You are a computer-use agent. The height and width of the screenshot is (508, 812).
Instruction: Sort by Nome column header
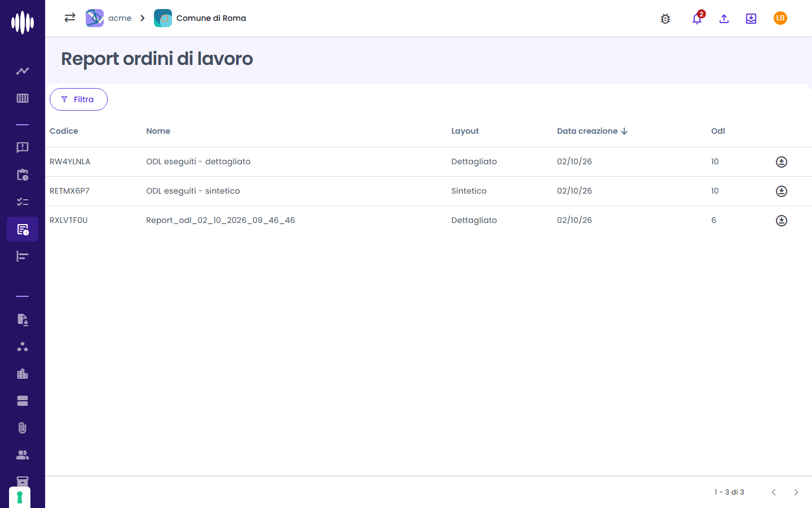point(158,131)
